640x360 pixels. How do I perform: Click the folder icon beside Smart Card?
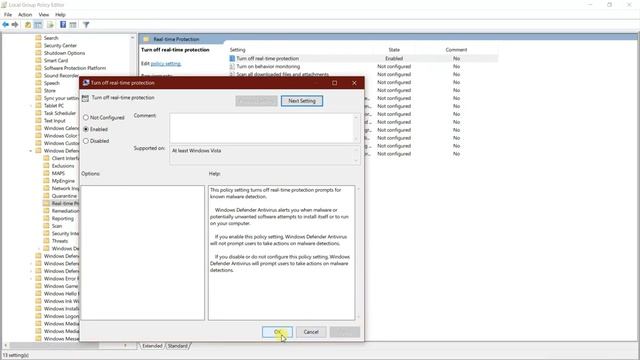click(39, 60)
